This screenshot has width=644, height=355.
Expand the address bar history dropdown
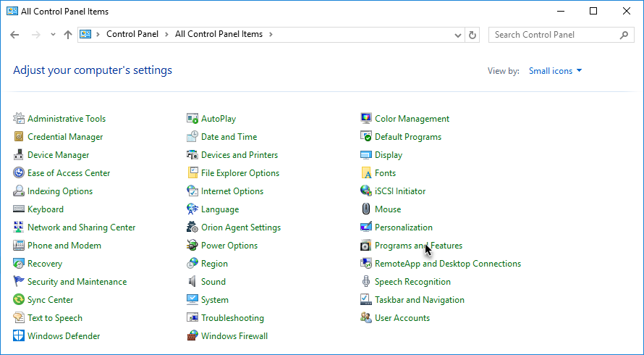pos(458,35)
